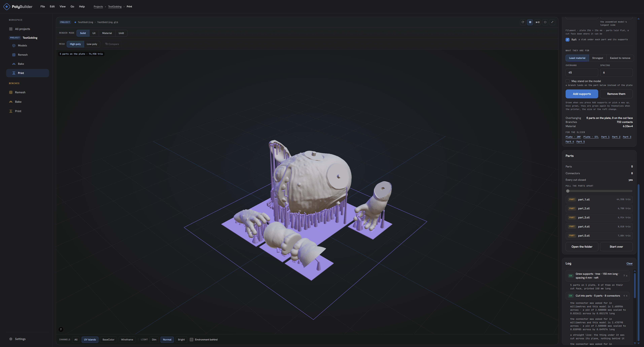Click the Remesh bench icon
The image size is (644, 347).
11,92
